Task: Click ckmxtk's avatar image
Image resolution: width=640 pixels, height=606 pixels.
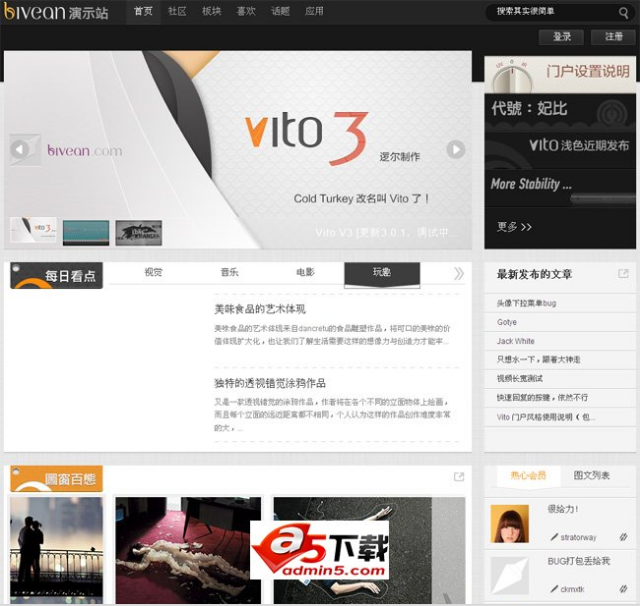Action: pos(509,575)
